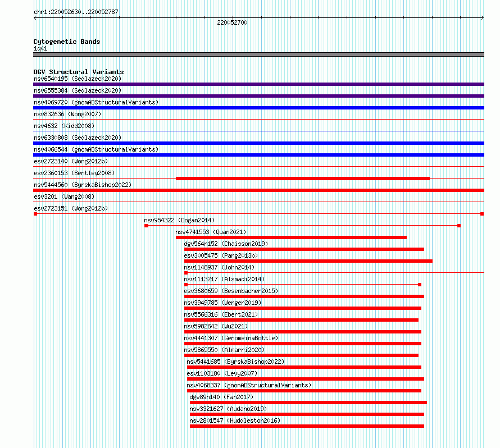Image resolution: width=500 pixels, height=448 pixels.
Task: Select the Cytogenetic Bands track title
Action: click(67, 42)
